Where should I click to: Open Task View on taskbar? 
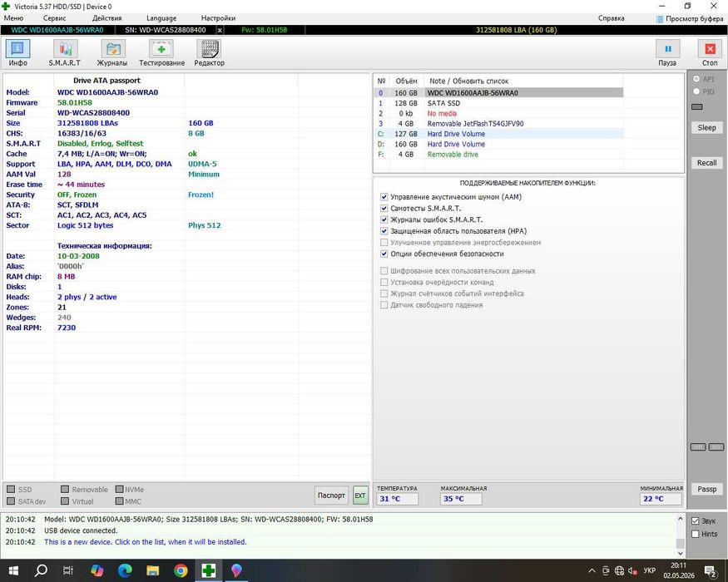coord(68,570)
